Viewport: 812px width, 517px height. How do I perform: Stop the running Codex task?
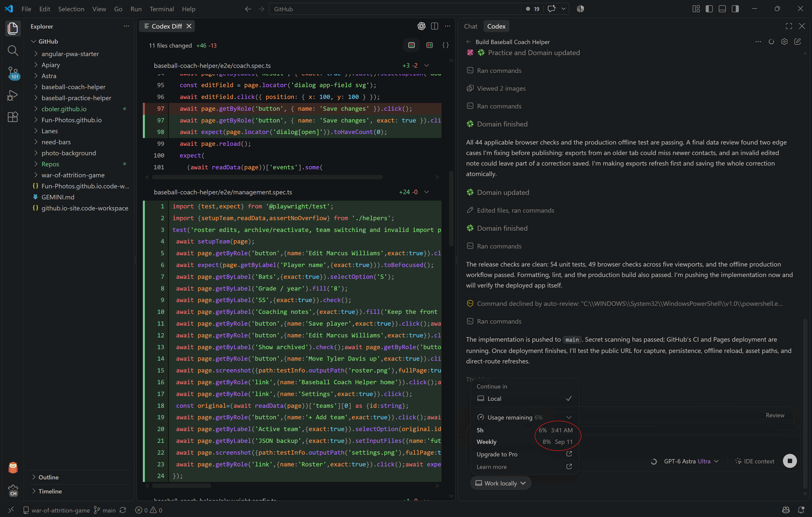pyautogui.click(x=790, y=461)
